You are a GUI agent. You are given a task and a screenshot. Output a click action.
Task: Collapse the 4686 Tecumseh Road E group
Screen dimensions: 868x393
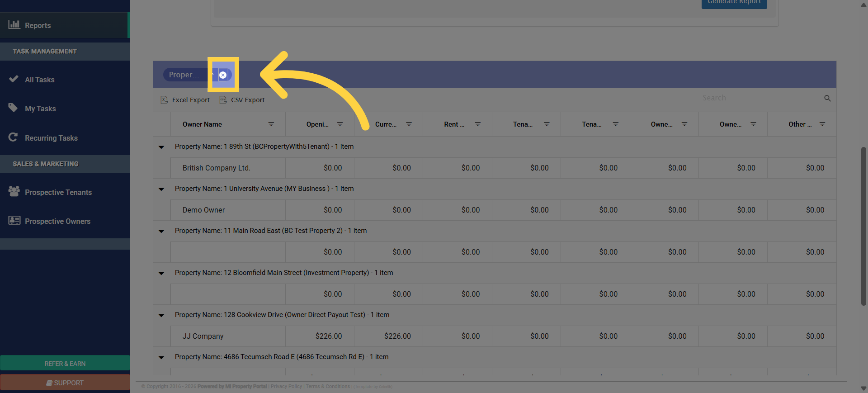pos(161,357)
